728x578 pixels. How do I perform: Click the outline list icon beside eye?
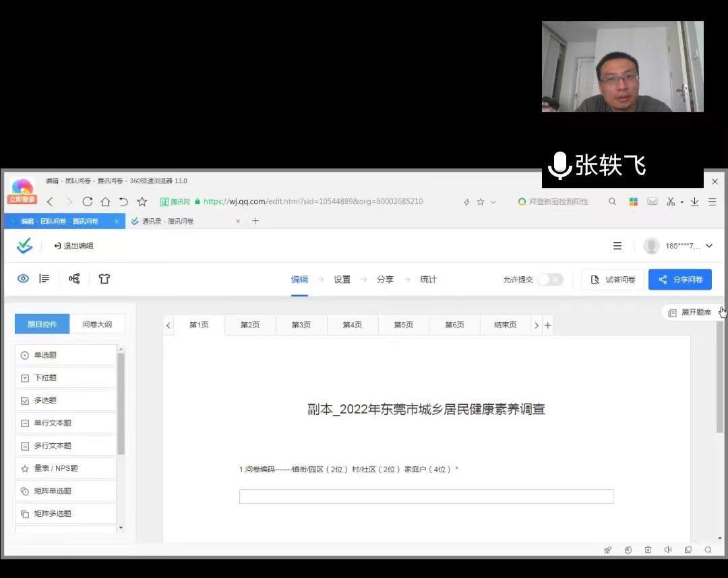pos(44,279)
